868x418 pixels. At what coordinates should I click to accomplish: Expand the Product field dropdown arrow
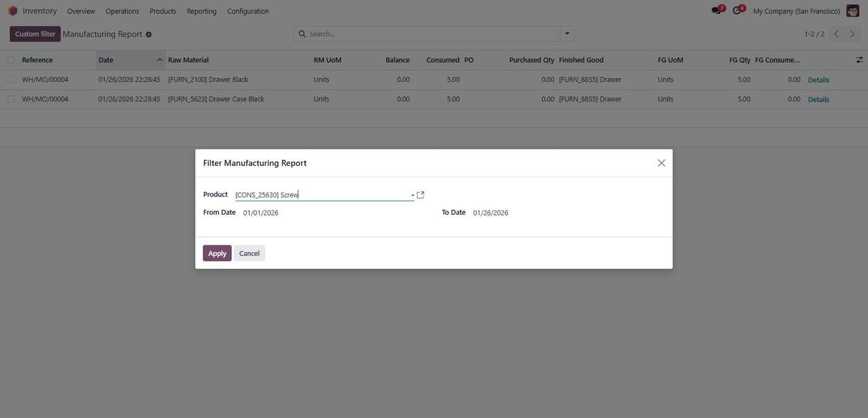(x=412, y=196)
